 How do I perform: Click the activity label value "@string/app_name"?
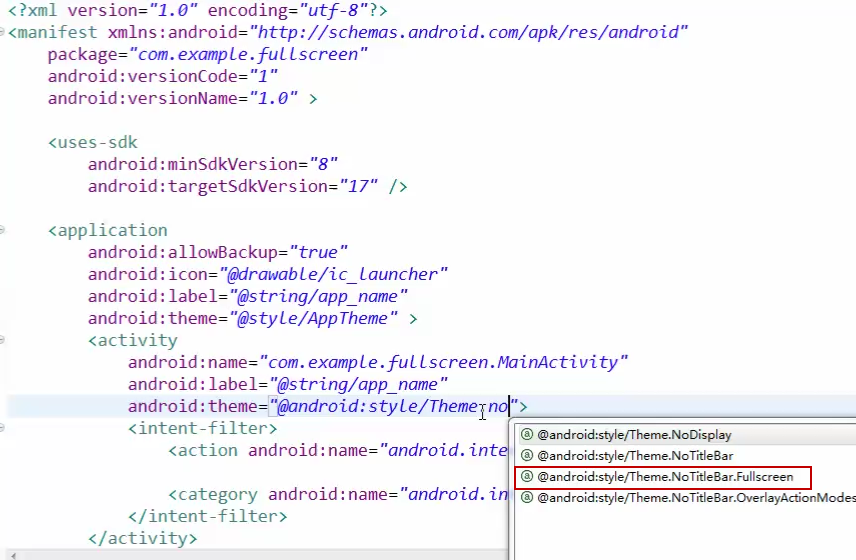(x=358, y=384)
